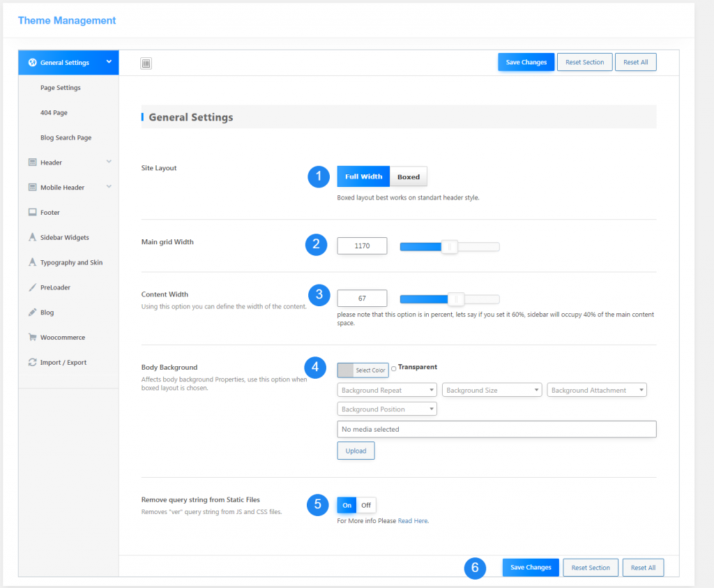Viewport: 714px width, 588px height.
Task: Click the Woocommerce cart icon
Action: click(32, 337)
